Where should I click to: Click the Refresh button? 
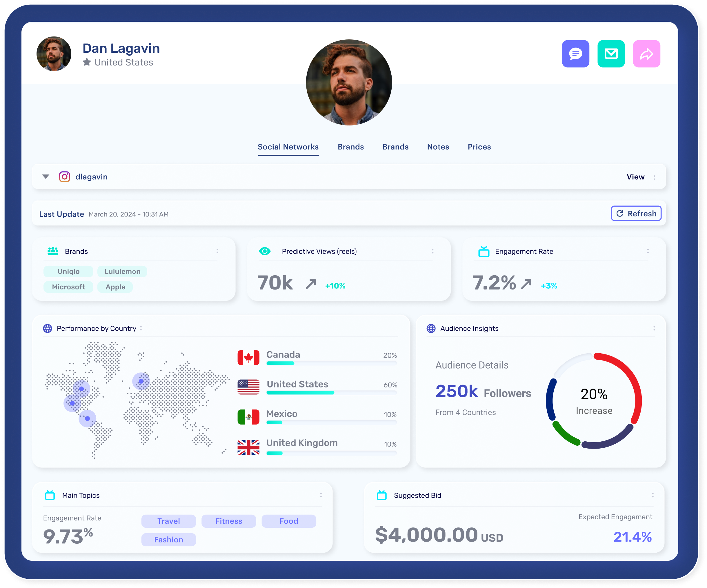click(x=636, y=213)
